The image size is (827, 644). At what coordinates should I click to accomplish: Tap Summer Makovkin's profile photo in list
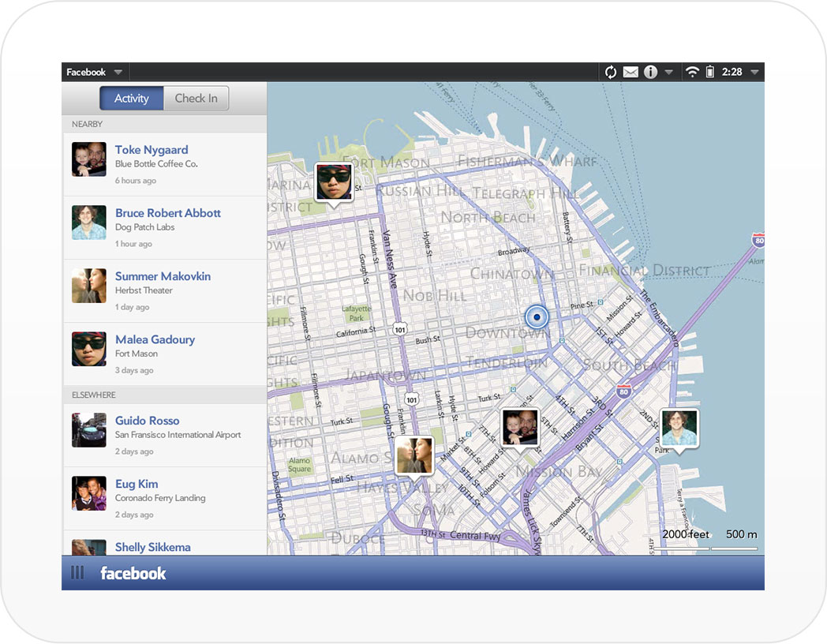89,286
